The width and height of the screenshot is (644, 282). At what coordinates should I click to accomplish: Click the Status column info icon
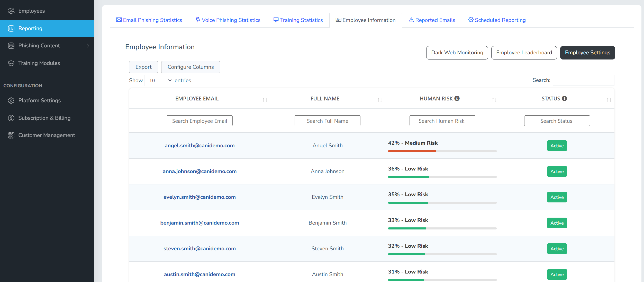564,98
